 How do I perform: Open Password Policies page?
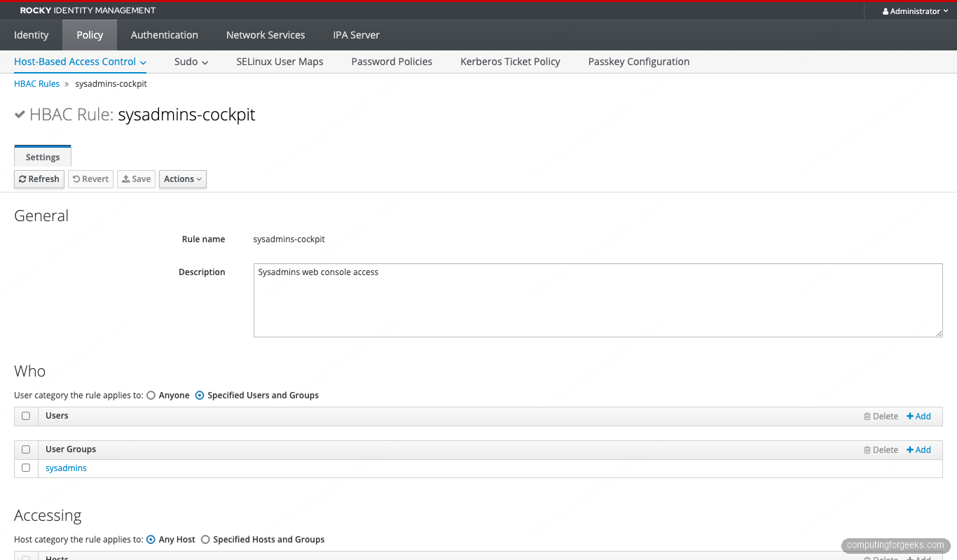pos(392,62)
